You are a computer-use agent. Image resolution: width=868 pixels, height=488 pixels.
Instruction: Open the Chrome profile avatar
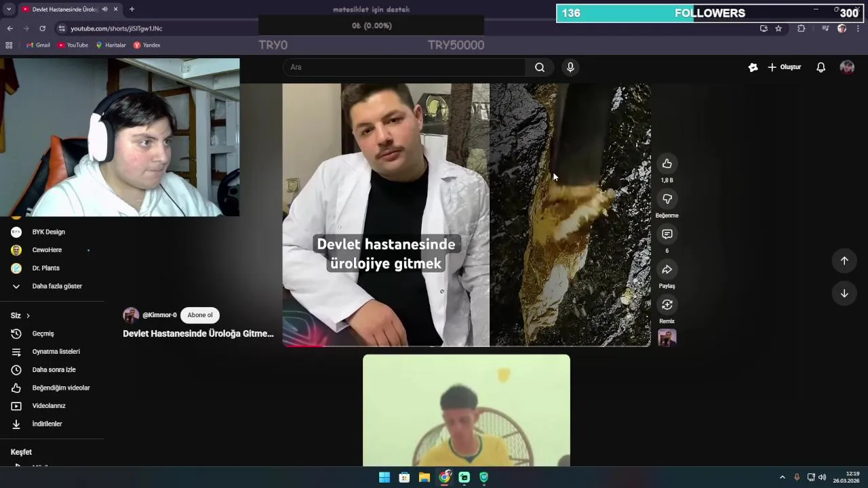pyautogui.click(x=842, y=28)
